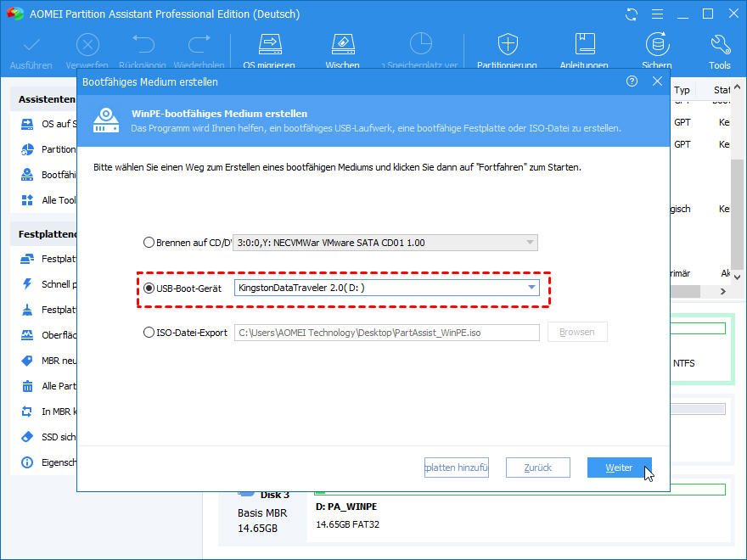747x560 pixels.
Task: Close the Bootfähiges Medium erstellen dialog
Action: tap(657, 81)
